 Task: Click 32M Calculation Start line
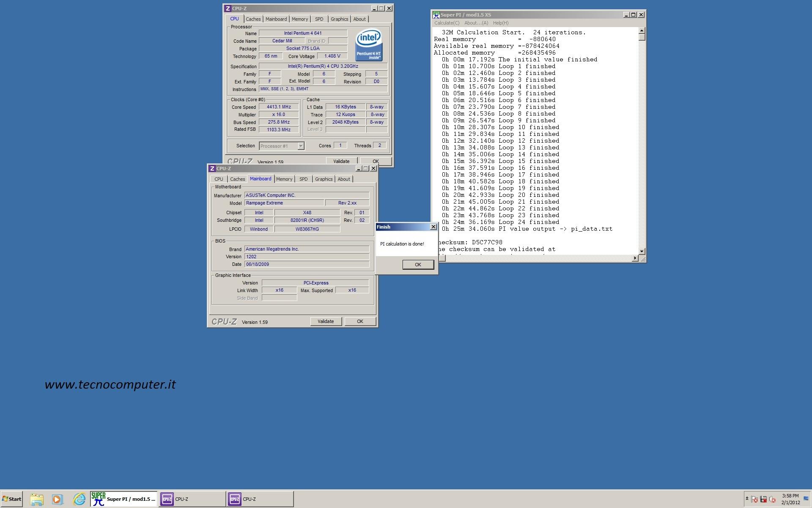[x=514, y=32]
